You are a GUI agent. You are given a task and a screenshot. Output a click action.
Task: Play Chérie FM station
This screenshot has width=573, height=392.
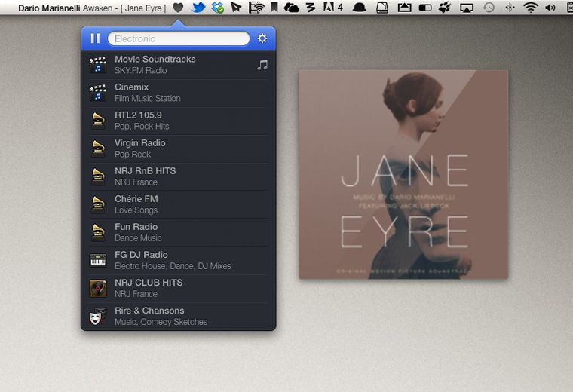(179, 204)
